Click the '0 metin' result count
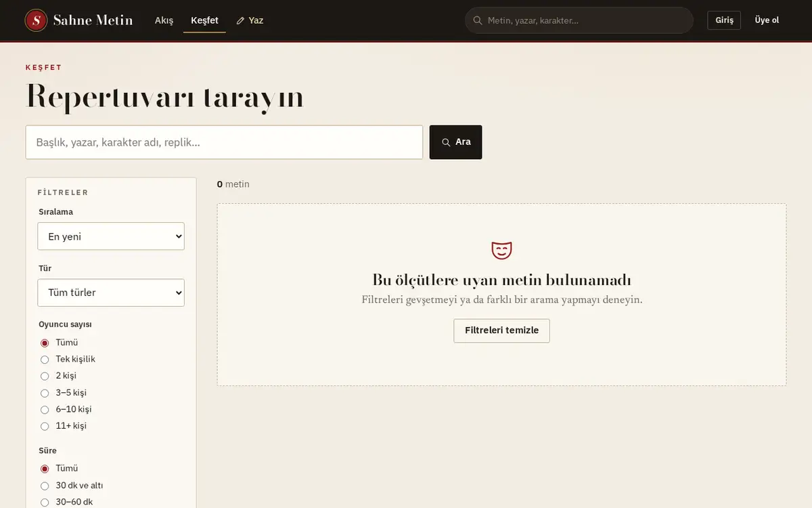Viewport: 812px width, 508px height. click(x=233, y=184)
